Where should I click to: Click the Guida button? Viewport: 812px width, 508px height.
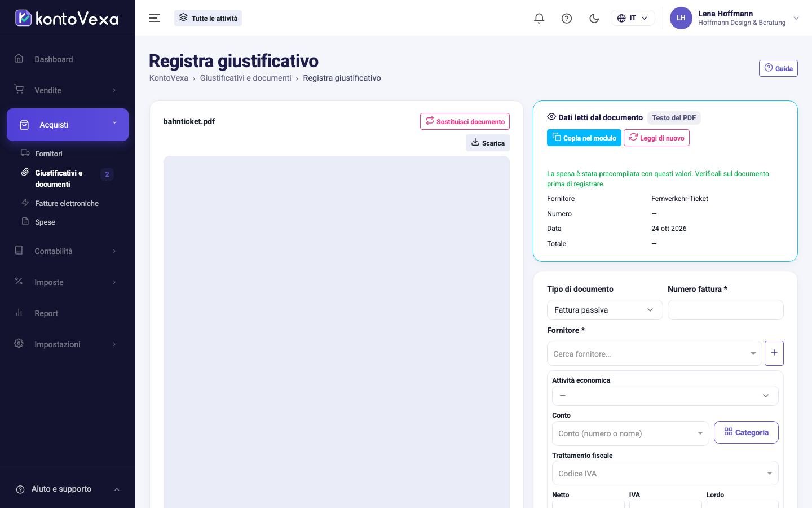click(x=778, y=68)
